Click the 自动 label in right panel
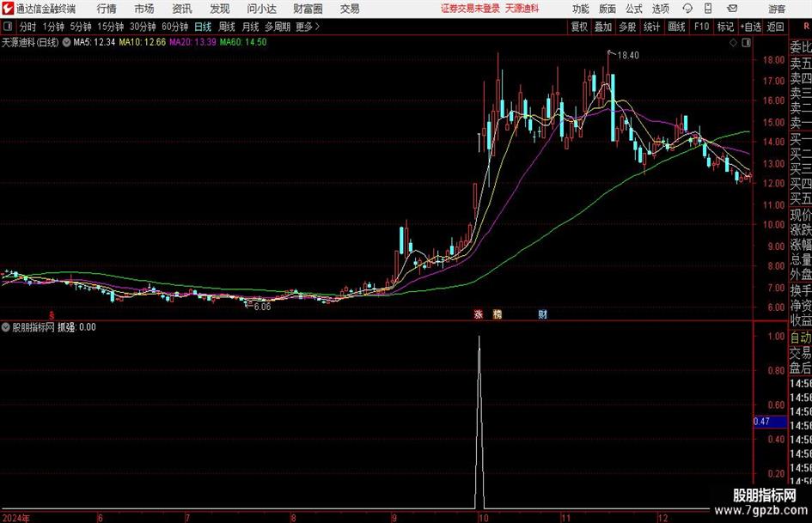 (x=801, y=338)
